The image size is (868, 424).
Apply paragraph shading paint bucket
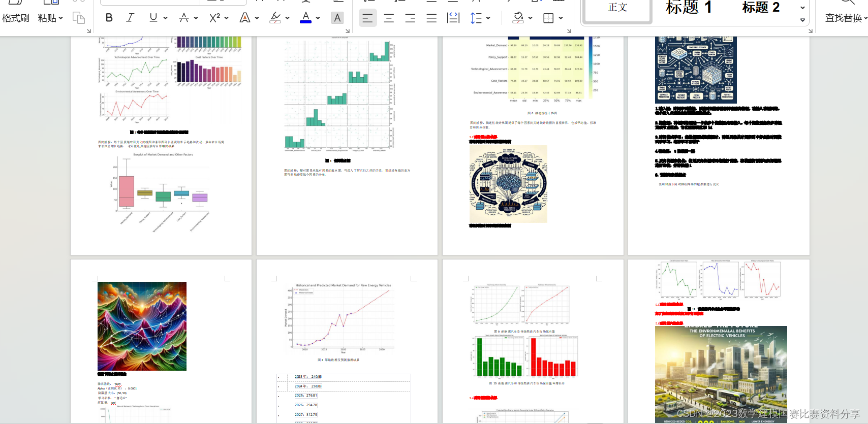pyautogui.click(x=518, y=18)
